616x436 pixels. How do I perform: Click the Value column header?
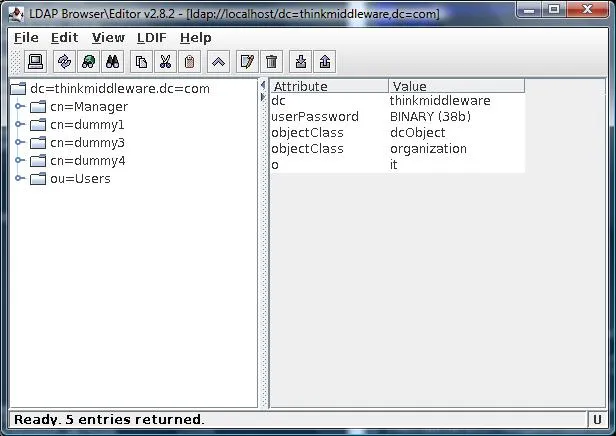[457, 86]
